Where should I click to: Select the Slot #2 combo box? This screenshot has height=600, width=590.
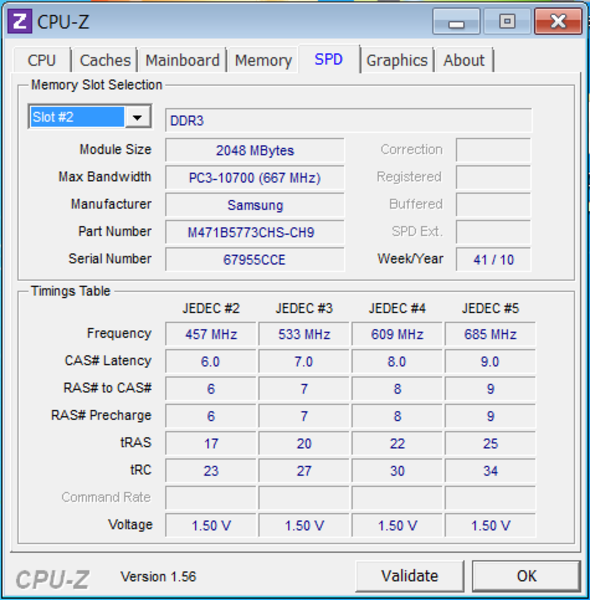point(90,117)
